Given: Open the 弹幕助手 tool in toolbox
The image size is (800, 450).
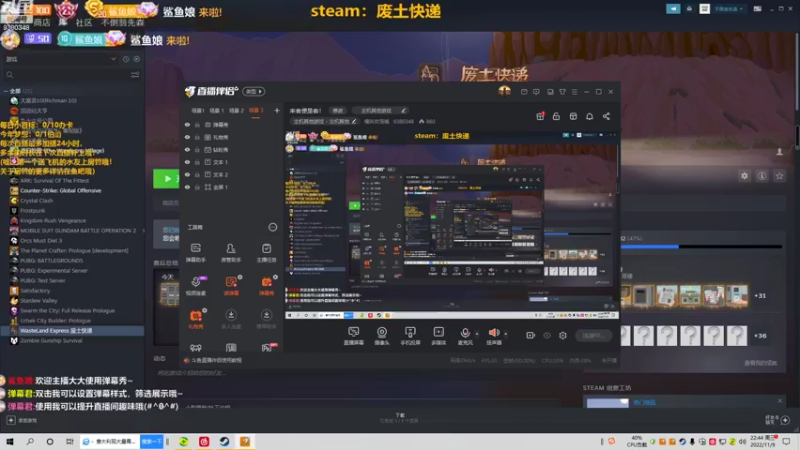Looking at the screenshot, I should pos(195,252).
